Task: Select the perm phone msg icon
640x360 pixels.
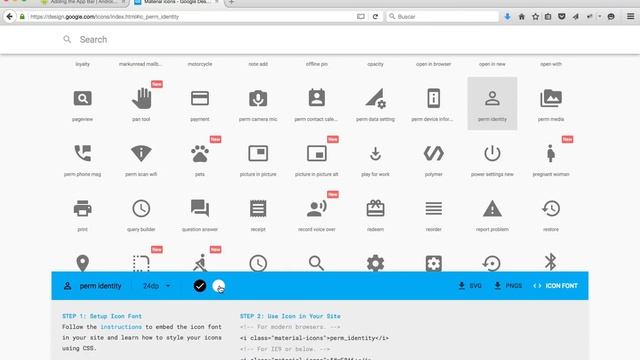Action: click(82, 153)
